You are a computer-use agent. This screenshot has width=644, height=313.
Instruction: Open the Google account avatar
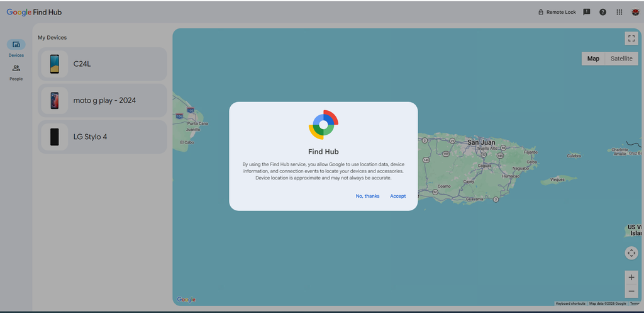point(635,12)
